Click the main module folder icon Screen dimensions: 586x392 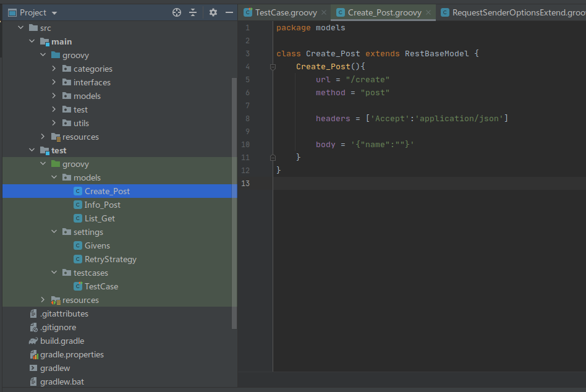(45, 41)
